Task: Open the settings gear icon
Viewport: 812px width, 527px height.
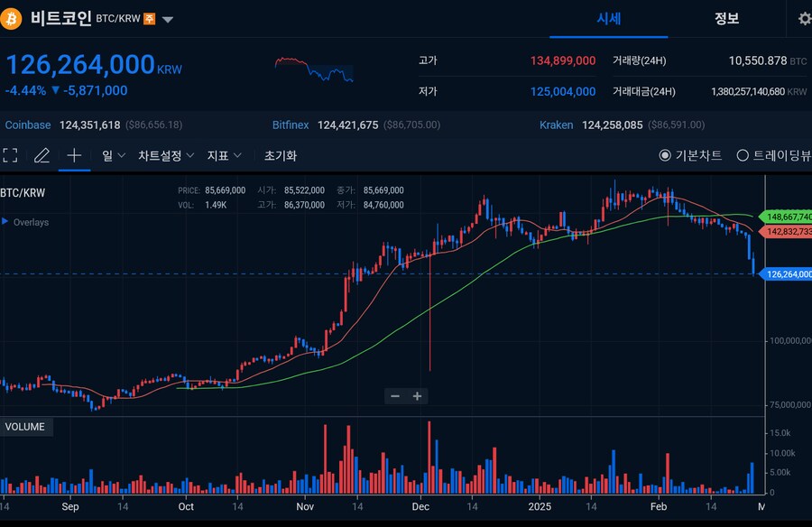Action: [x=805, y=19]
